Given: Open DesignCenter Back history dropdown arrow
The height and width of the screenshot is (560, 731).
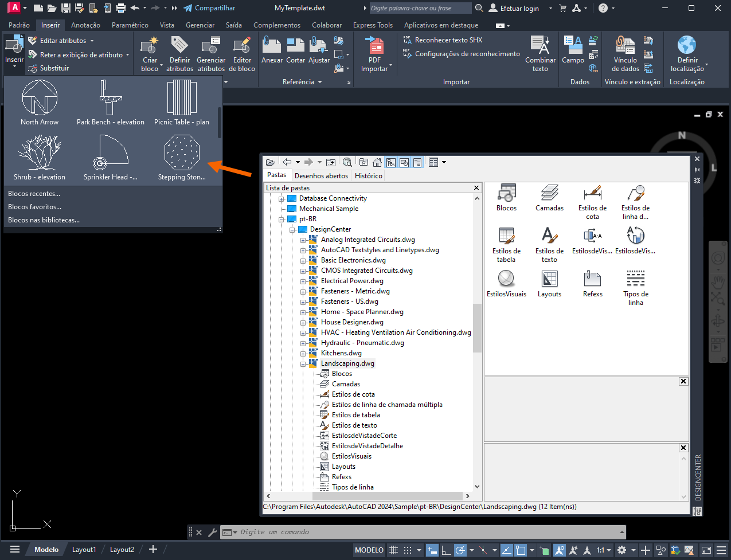Looking at the screenshot, I should (298, 162).
